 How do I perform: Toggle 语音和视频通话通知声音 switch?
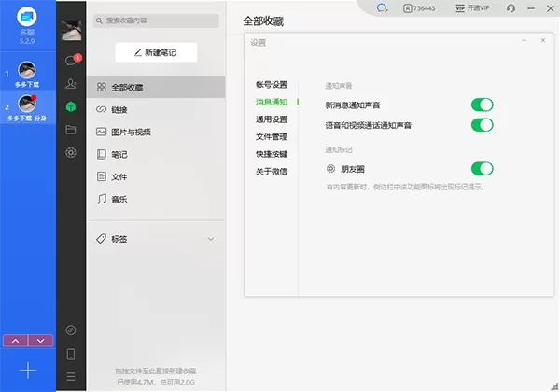coord(483,125)
